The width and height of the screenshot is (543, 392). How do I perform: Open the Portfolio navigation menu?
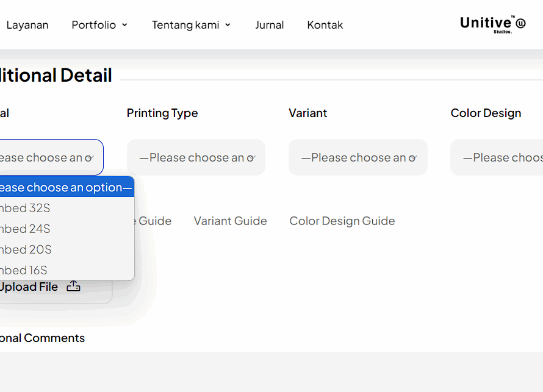93,25
